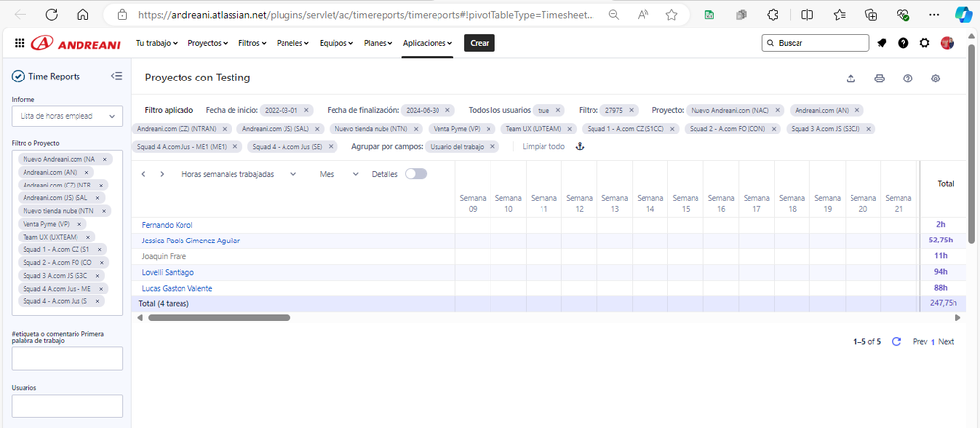This screenshot has width=980, height=428.
Task: Expand Planes menu
Action: tap(378, 43)
